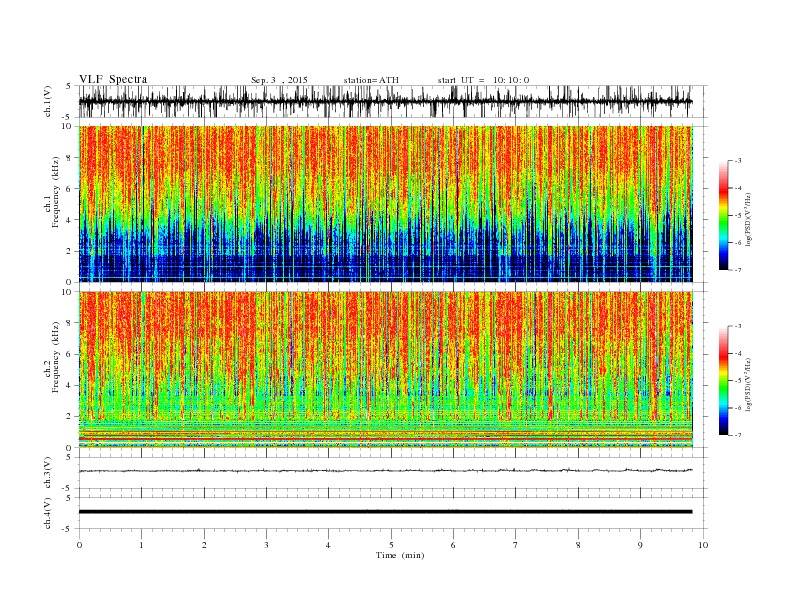Click time-axis tick label "2"
The image size is (792, 612).
(204, 545)
